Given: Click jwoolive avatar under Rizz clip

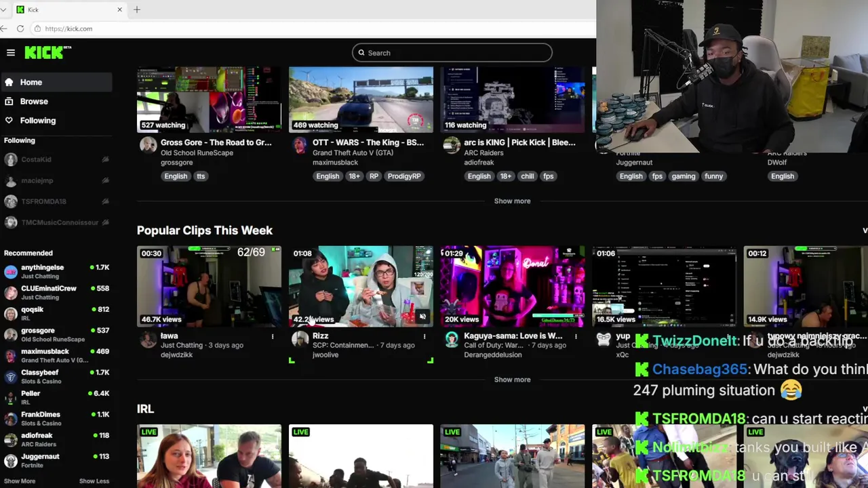Looking at the screenshot, I should pyautogui.click(x=300, y=340).
